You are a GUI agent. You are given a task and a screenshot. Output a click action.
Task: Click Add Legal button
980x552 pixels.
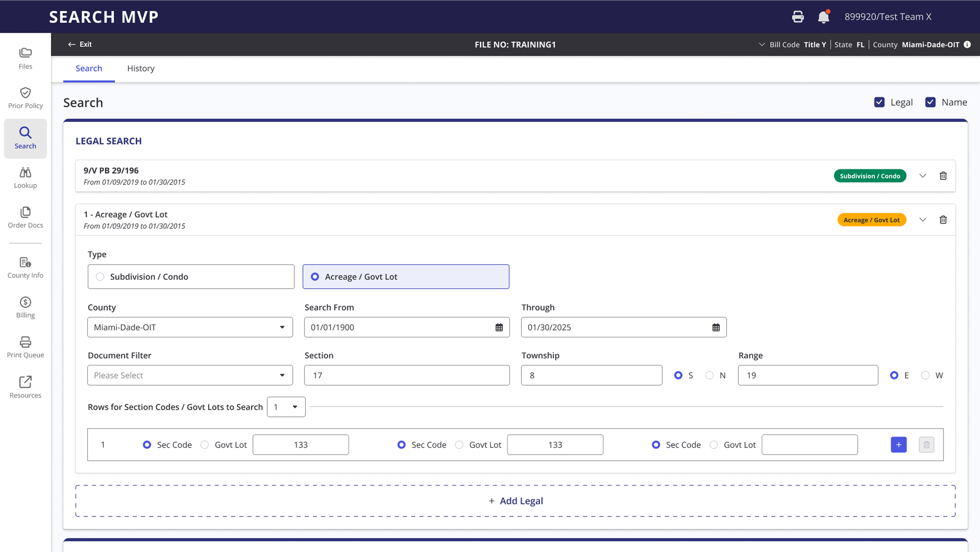[515, 501]
